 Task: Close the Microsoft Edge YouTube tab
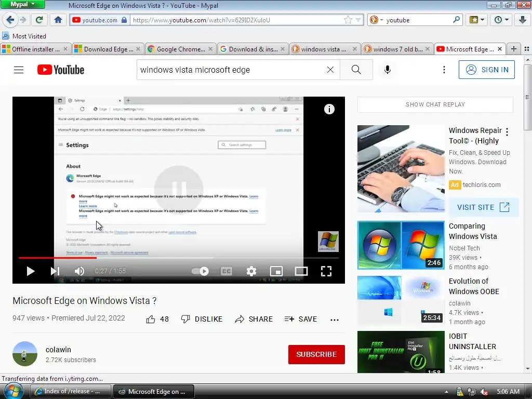tap(499, 49)
